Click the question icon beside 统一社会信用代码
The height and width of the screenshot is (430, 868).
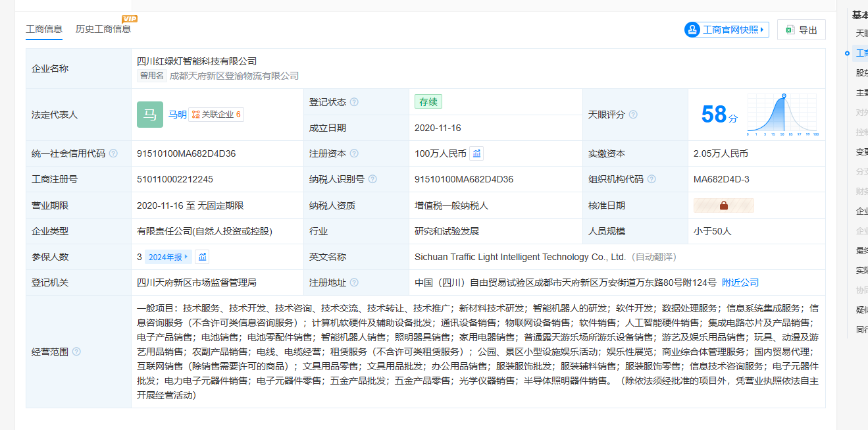(113, 153)
